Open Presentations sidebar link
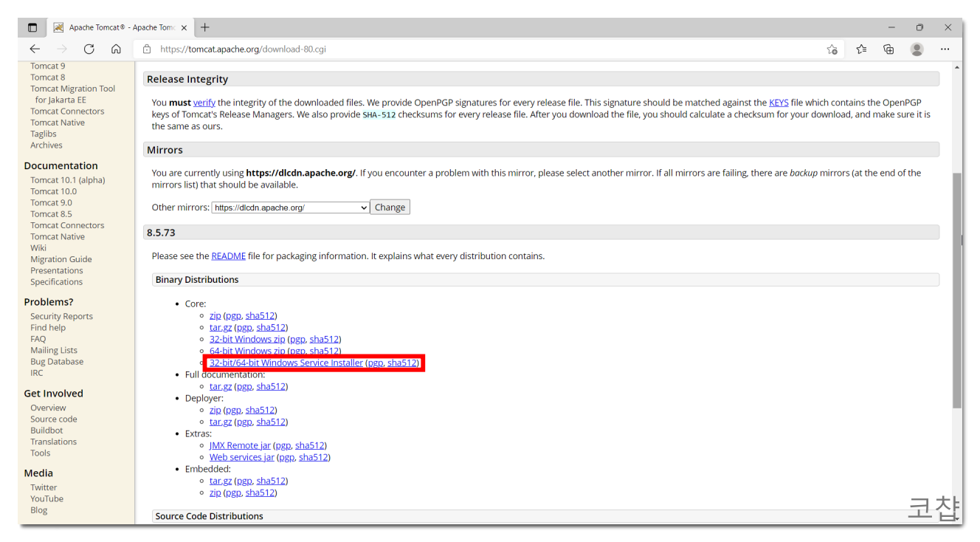 pyautogui.click(x=57, y=270)
